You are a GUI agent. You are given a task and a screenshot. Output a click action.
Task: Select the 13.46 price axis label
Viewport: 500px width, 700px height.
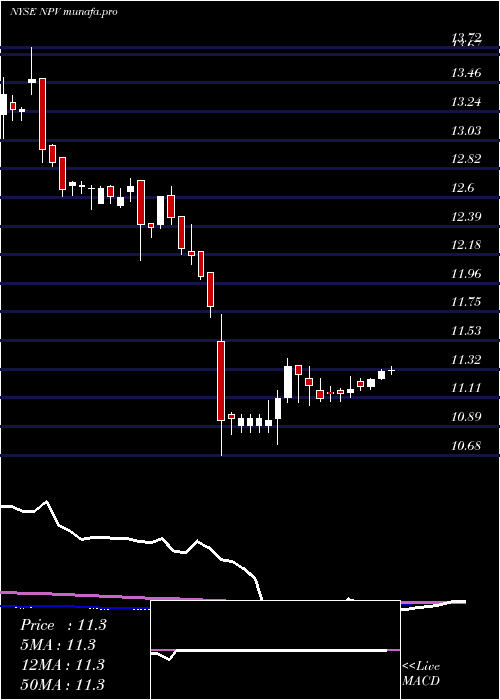click(466, 73)
